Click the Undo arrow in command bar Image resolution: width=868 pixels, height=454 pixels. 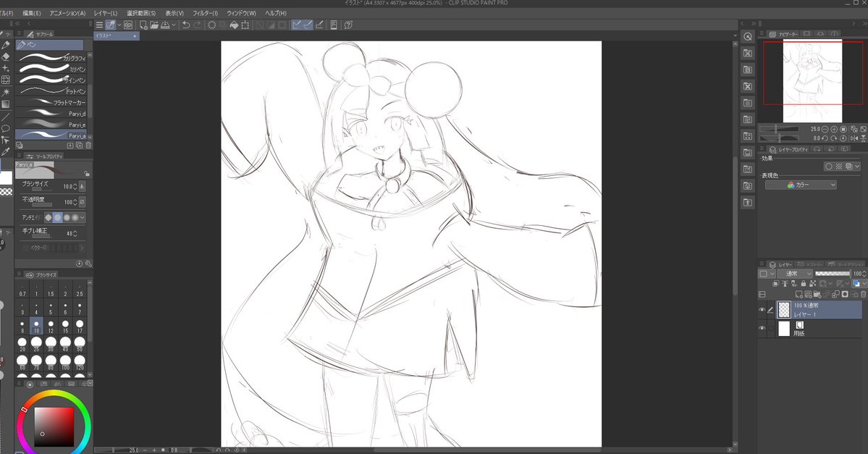pos(186,25)
